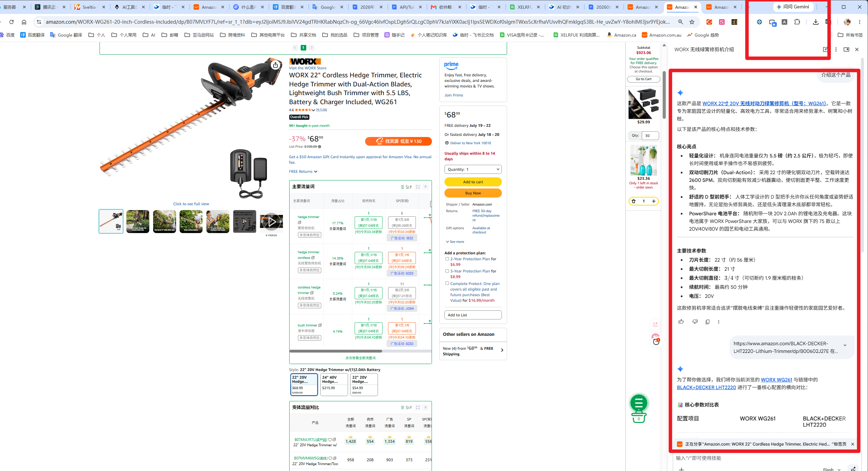Dismiss the shared tab banner in Gemini
Viewport: 868px width, 471px height.
(853, 444)
